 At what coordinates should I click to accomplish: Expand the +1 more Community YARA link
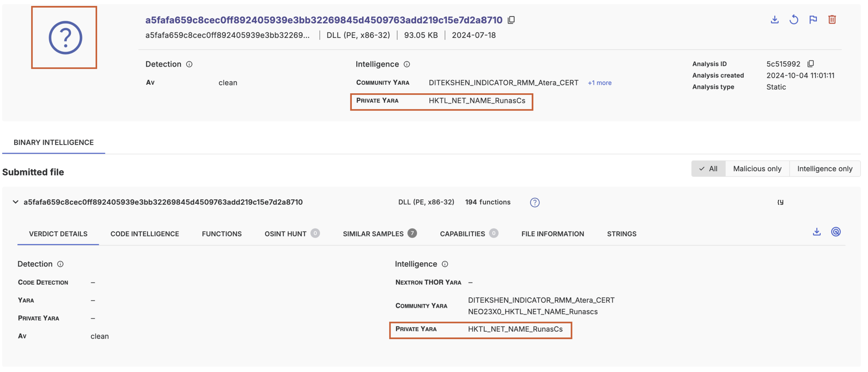[599, 83]
